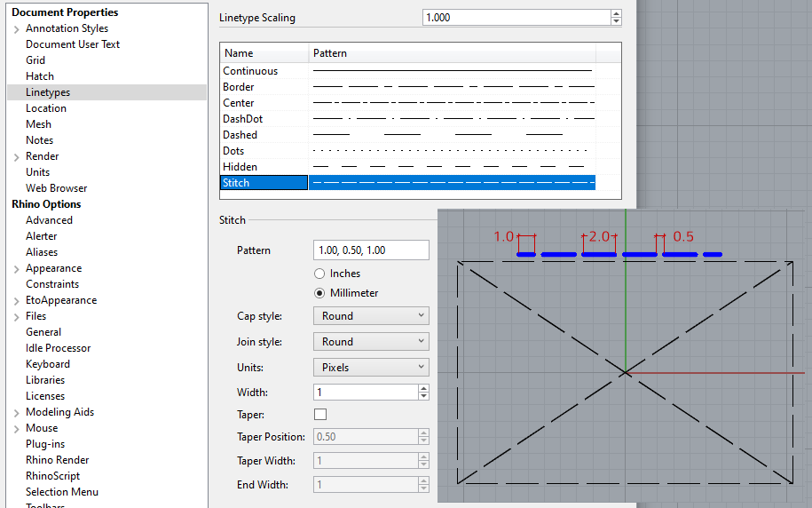The image size is (812, 508).
Task: Open the Aliases options page
Action: pos(42,252)
